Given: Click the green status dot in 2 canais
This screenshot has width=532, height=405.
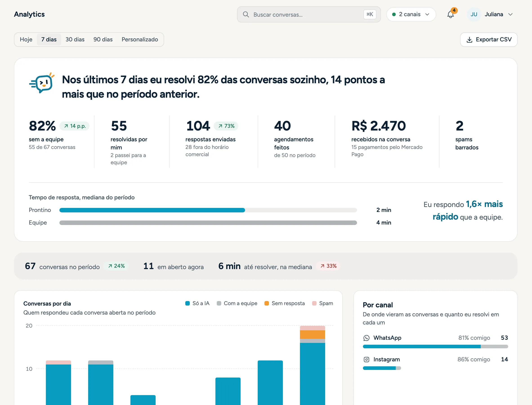Looking at the screenshot, I should 394,14.
